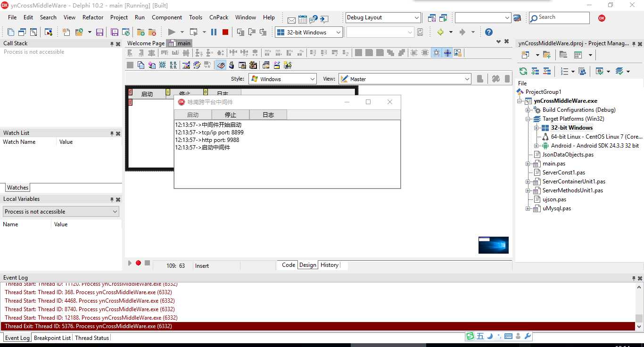The height and width of the screenshot is (347, 644).
Task: Select ServerMethodsUnit1.pas in Project Manager
Action: click(572, 190)
